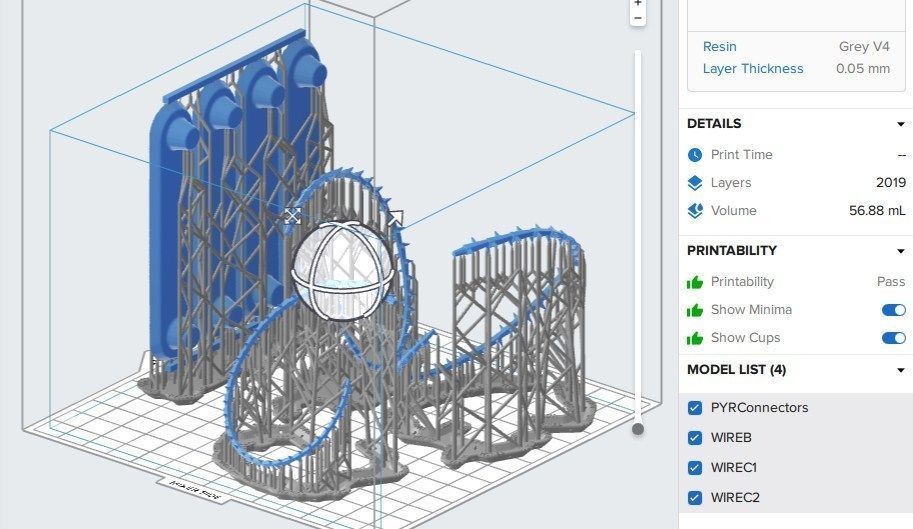Toggle the Show Cups switch
The width and height of the screenshot is (913, 529).
[x=894, y=338]
